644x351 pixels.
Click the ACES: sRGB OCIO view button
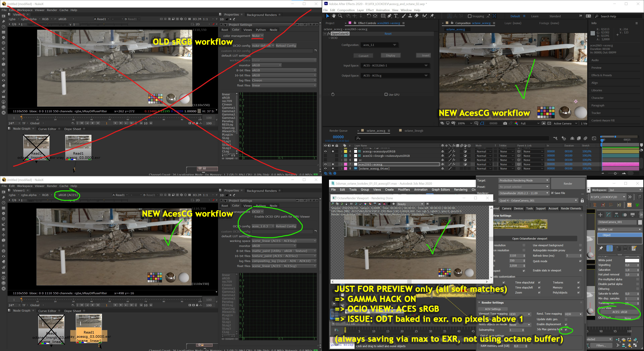tap(620, 312)
